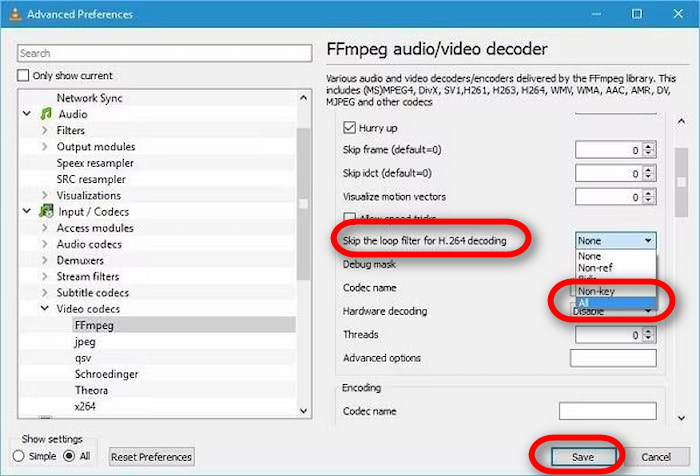Click the VLC cone icon in title bar
This screenshot has width=700, height=476.
click(14, 13)
